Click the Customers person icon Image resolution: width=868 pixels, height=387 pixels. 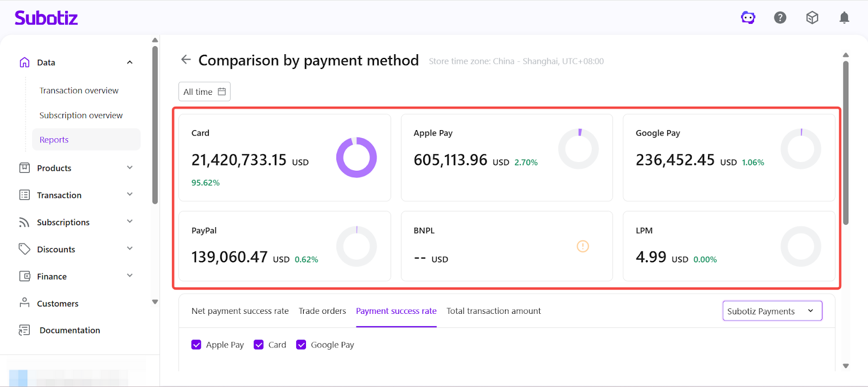(24, 303)
